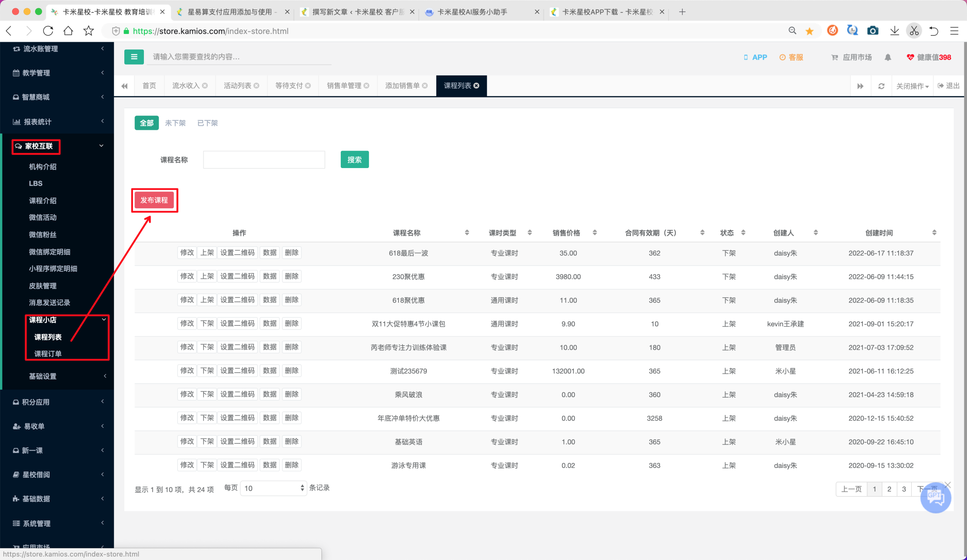
Task: Click the camera screenshot extension icon
Action: (x=873, y=31)
